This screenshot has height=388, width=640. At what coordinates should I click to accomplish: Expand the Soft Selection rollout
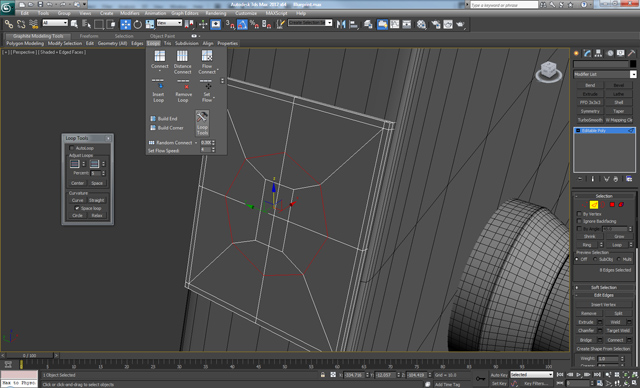pyautogui.click(x=604, y=287)
